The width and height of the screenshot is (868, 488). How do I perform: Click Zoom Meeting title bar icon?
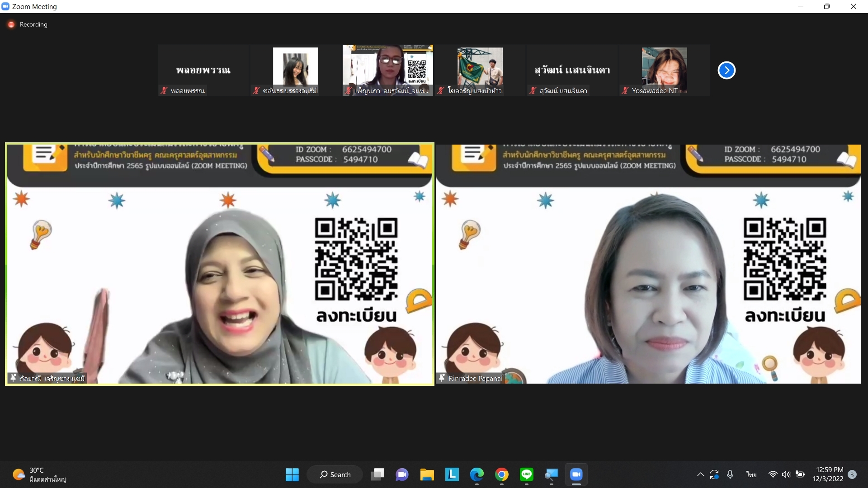coord(5,6)
